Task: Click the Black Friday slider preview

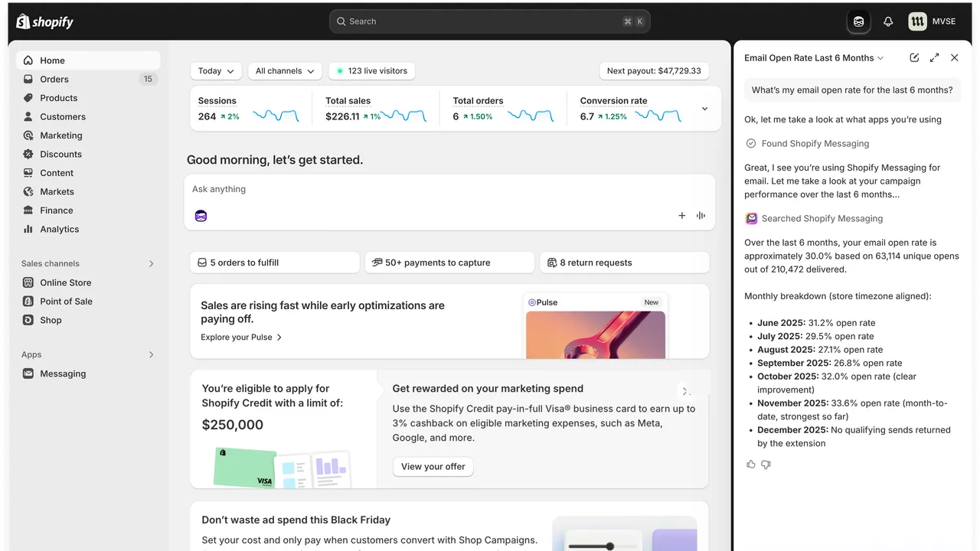Action: (x=624, y=534)
